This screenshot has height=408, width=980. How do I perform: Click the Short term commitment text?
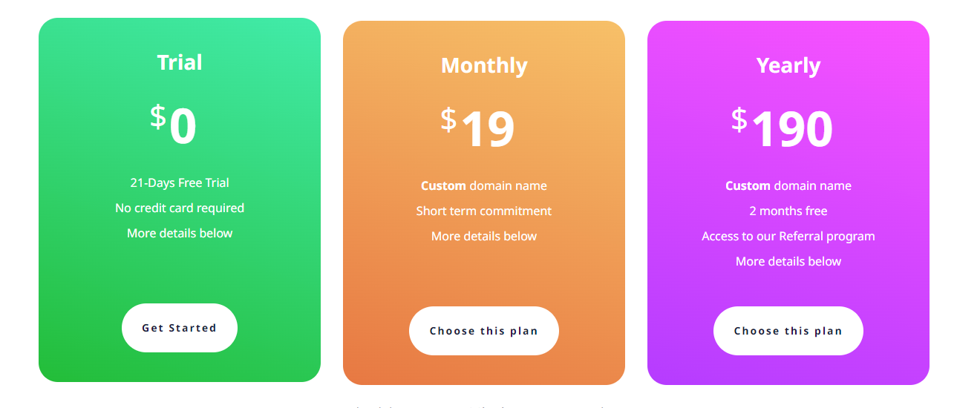click(x=484, y=211)
